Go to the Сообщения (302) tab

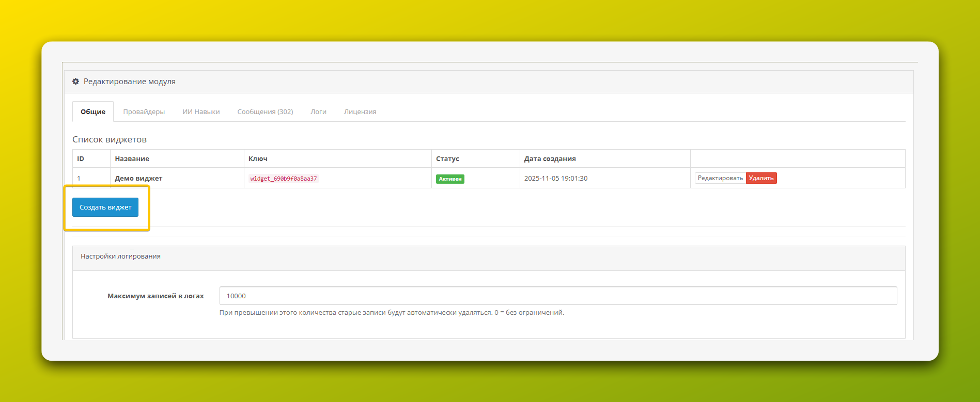(x=265, y=111)
